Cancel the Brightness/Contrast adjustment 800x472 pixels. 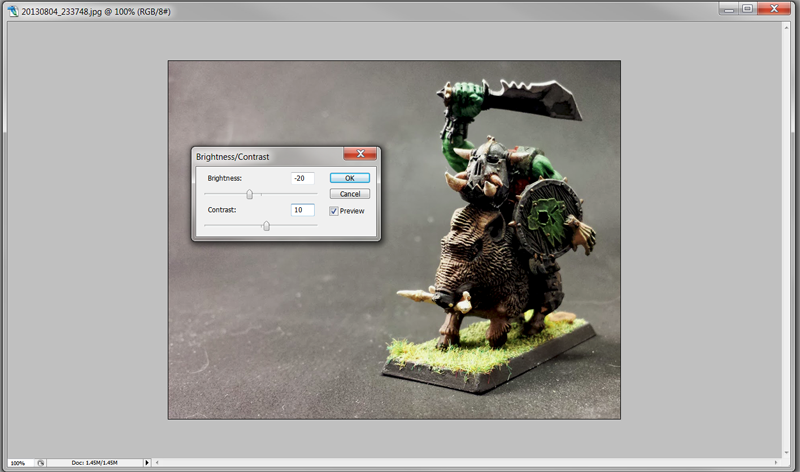tap(349, 194)
